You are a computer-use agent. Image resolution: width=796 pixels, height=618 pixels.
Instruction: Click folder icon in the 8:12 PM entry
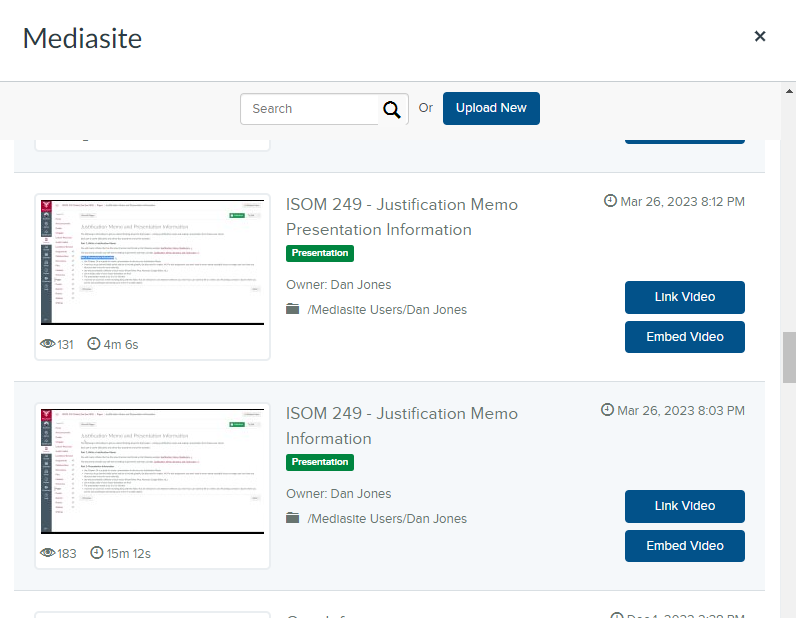point(292,309)
